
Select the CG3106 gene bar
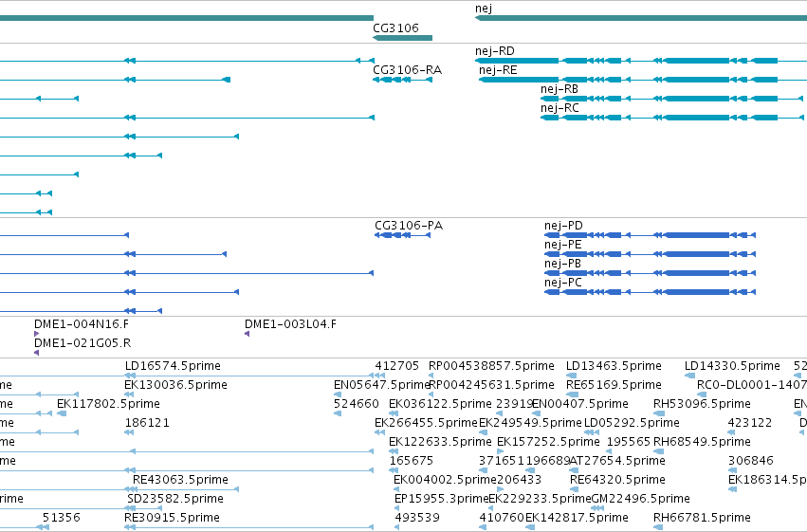(x=402, y=38)
